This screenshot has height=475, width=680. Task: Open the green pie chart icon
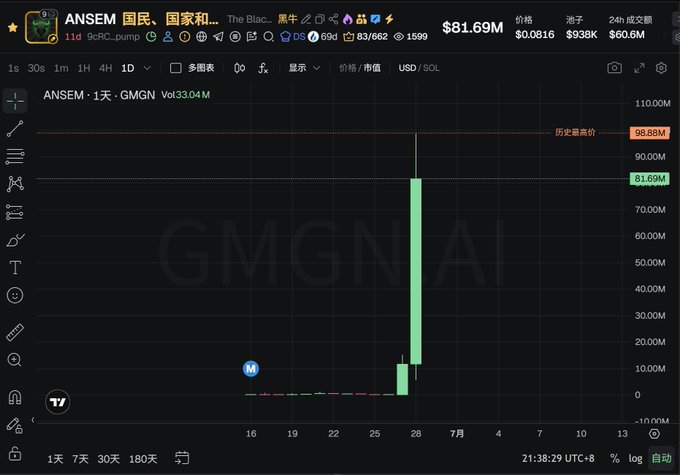pos(151,37)
